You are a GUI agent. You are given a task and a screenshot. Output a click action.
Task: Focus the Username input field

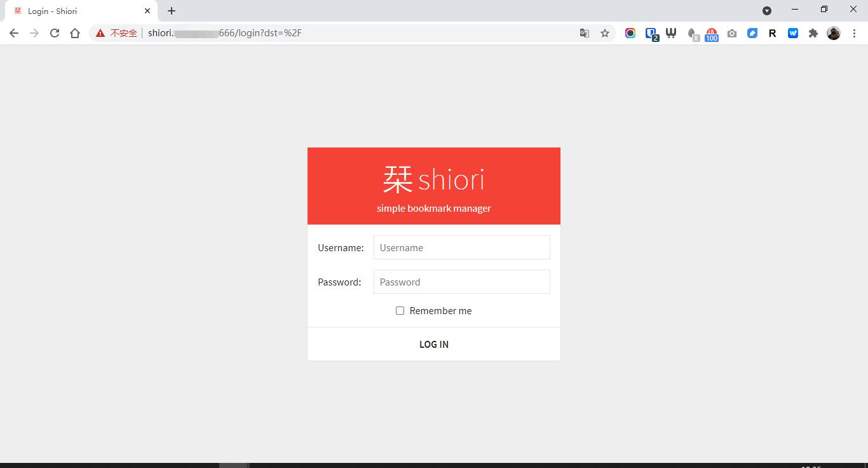click(461, 247)
